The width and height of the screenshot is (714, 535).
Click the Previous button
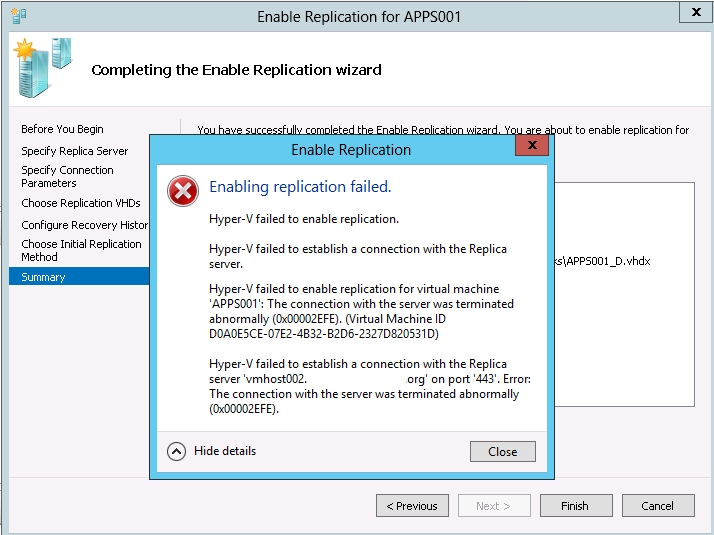point(412,506)
